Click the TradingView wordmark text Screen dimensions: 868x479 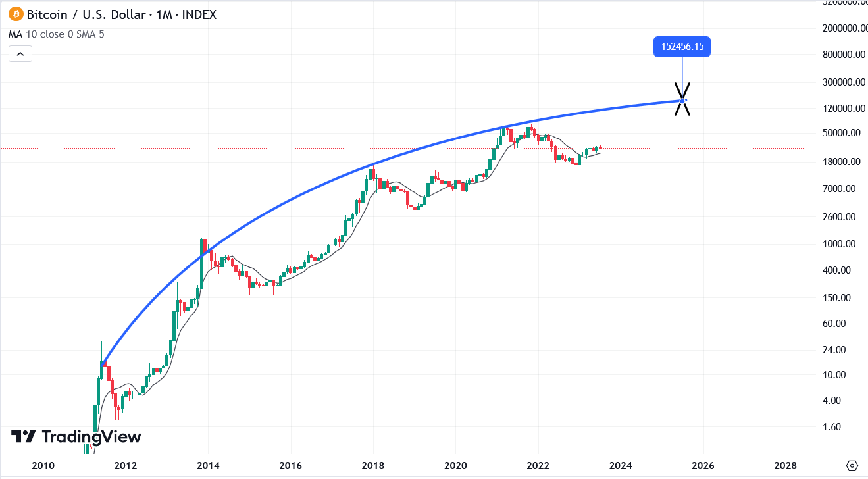91,436
